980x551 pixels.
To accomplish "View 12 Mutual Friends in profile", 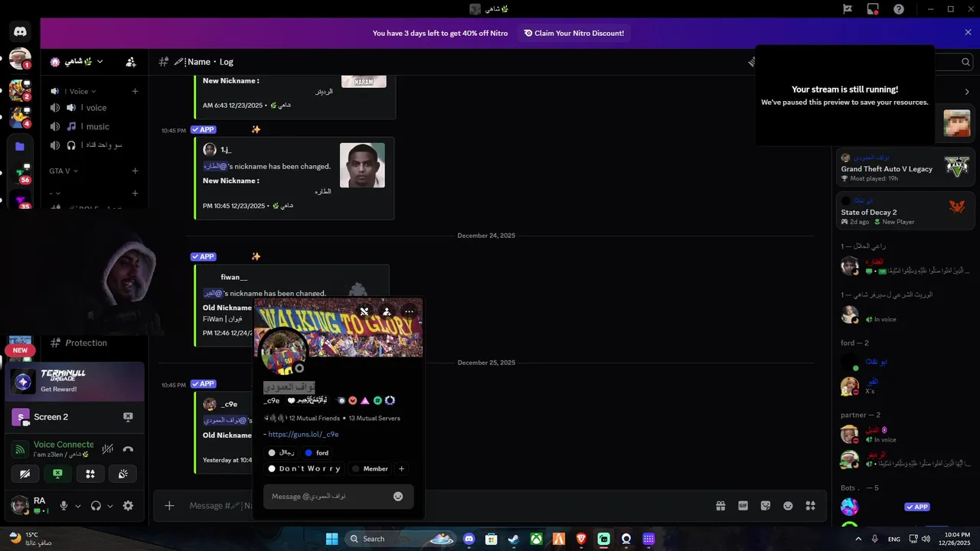I will pyautogui.click(x=314, y=419).
